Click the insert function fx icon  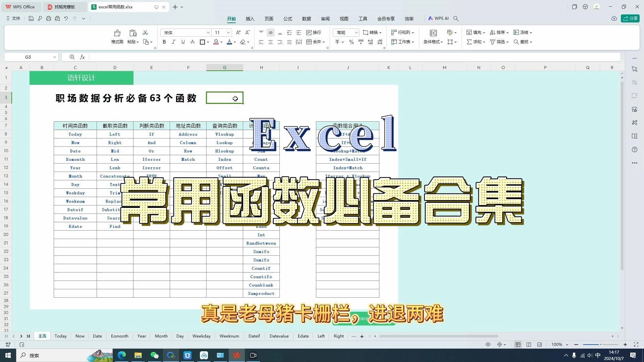(82, 57)
